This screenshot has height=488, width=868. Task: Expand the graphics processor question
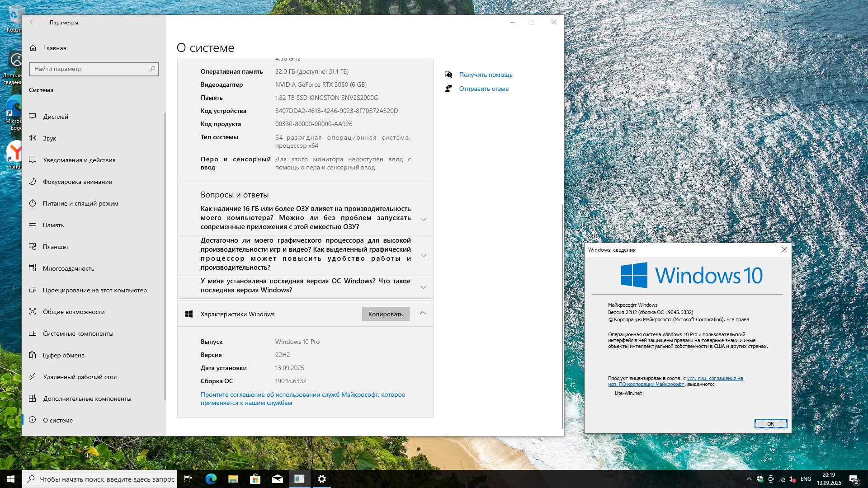pos(423,256)
